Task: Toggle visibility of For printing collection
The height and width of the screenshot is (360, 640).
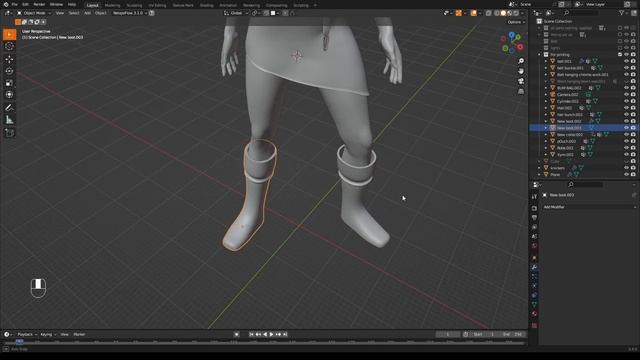Action: [x=626, y=55]
